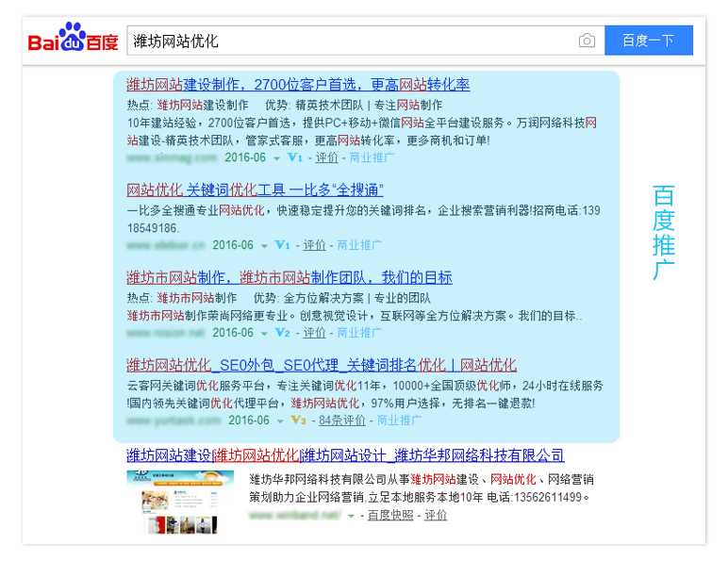The width and height of the screenshot is (728, 561).
Task: Select the 2016-06 date on SEO外包 result
Action: (x=248, y=421)
